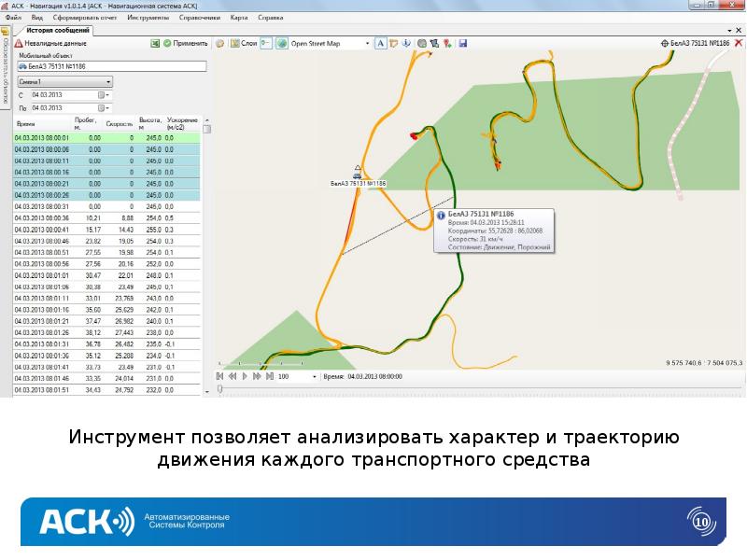The height and width of the screenshot is (560, 747).
Task: Click the Excel export icon
Action: click(x=155, y=43)
